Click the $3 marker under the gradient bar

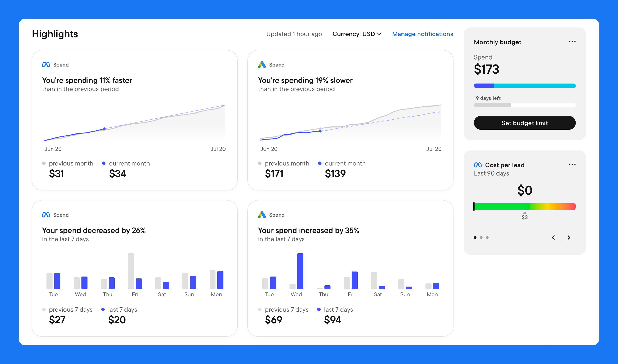524,216
